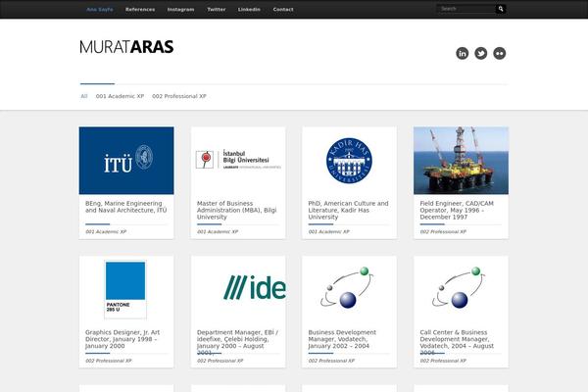Click 002 Professional XP tag under Field Engineer

(443, 232)
